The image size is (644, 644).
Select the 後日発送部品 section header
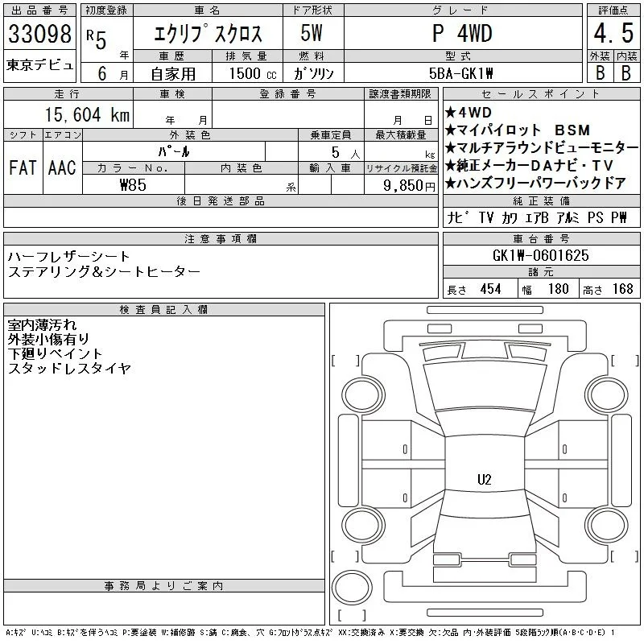[221, 200]
